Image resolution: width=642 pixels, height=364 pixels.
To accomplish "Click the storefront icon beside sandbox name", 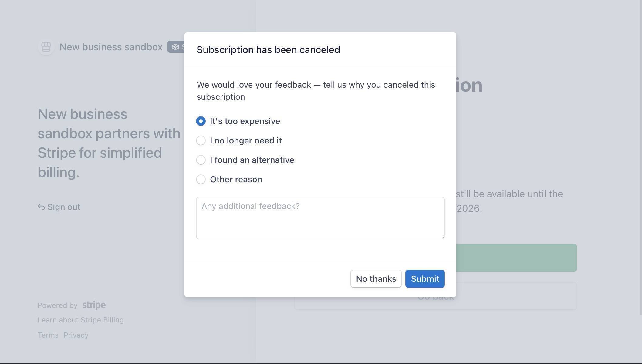I will pyautogui.click(x=46, y=47).
